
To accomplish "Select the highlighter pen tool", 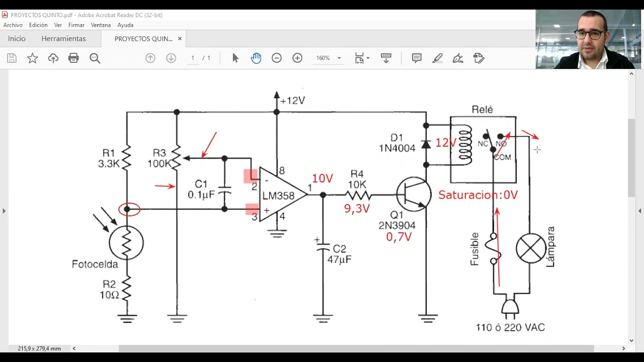I will pyautogui.click(x=437, y=58).
